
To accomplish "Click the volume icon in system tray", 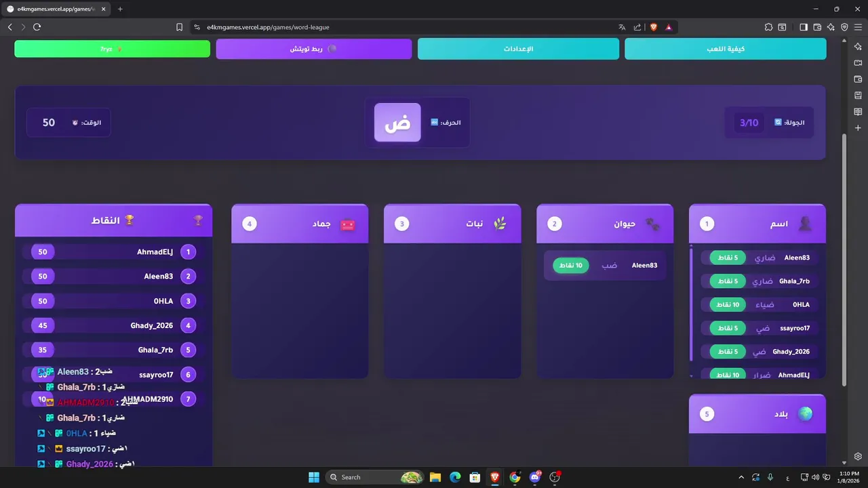I will (815, 477).
